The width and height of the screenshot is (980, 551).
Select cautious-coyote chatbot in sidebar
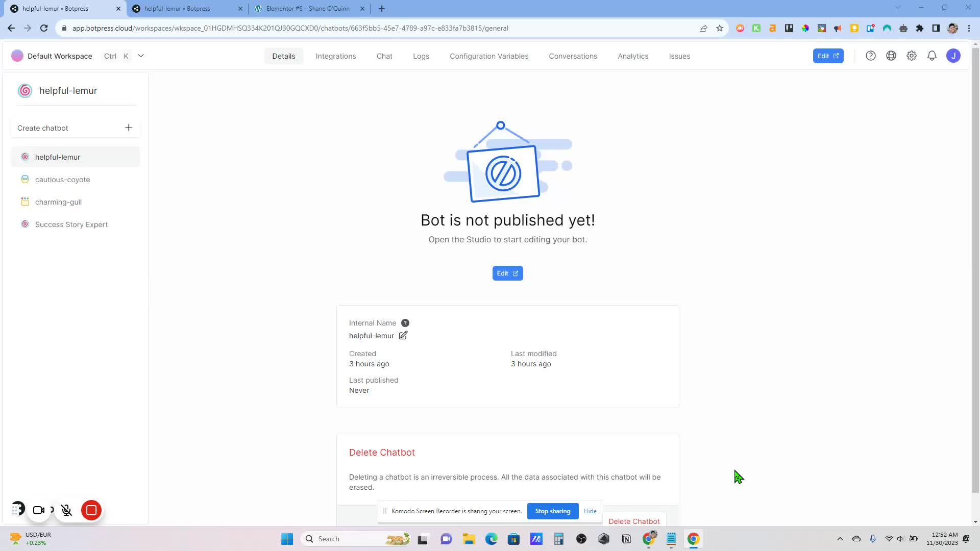[62, 180]
